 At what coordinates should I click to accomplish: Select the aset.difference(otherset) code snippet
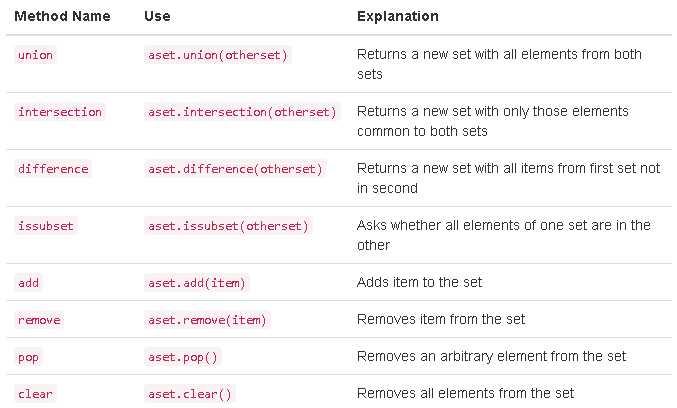(x=235, y=169)
